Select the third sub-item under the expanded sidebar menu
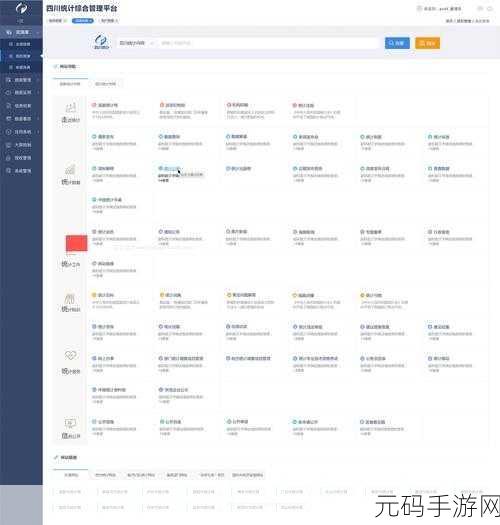500x525 pixels. pyautogui.click(x=21, y=67)
